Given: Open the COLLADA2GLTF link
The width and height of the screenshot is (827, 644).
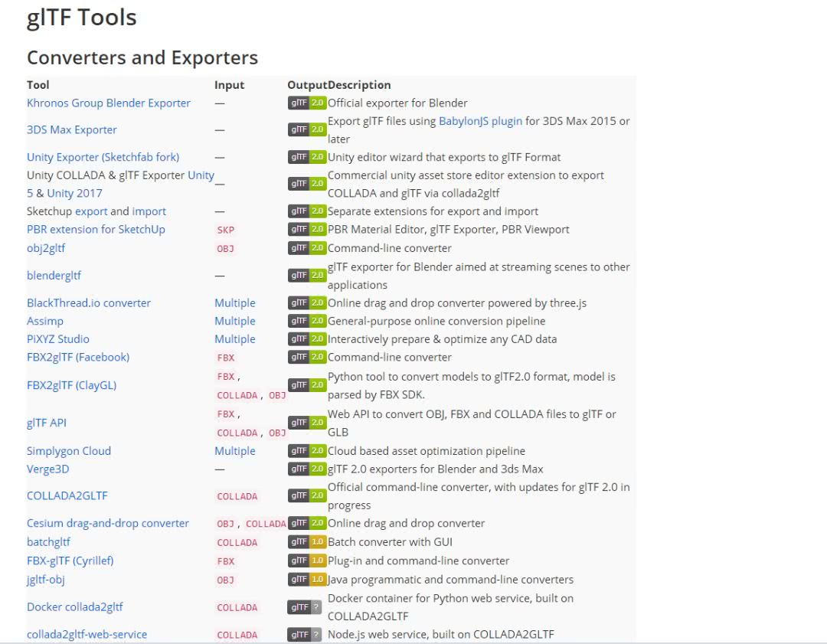Looking at the screenshot, I should pyautogui.click(x=67, y=495).
